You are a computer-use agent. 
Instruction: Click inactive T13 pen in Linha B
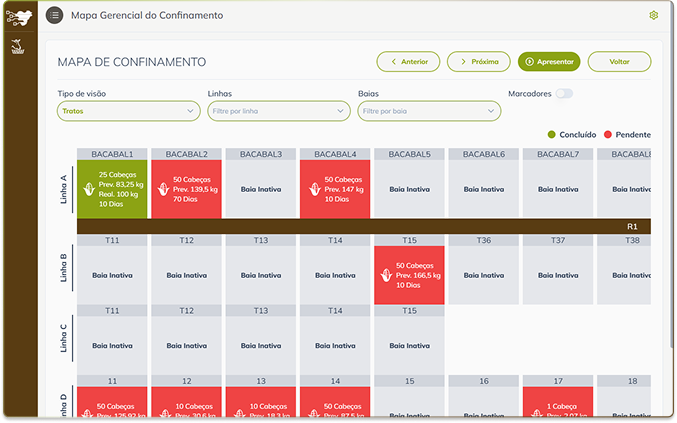[261, 275]
